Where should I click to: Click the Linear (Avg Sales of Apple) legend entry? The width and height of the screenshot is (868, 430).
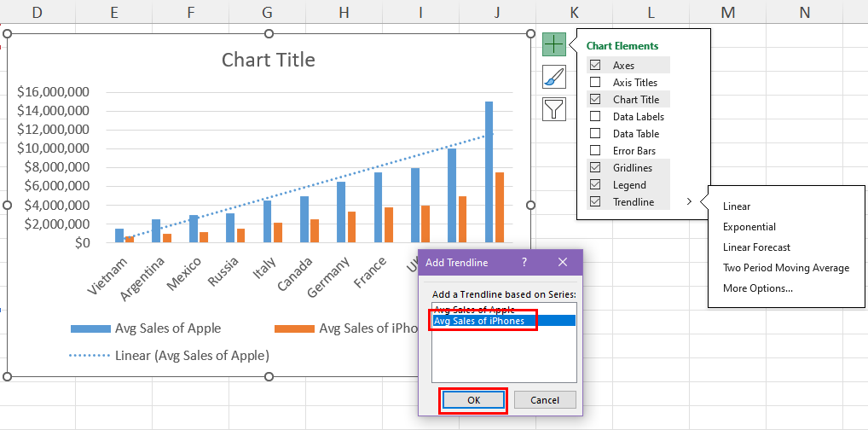pyautogui.click(x=170, y=356)
